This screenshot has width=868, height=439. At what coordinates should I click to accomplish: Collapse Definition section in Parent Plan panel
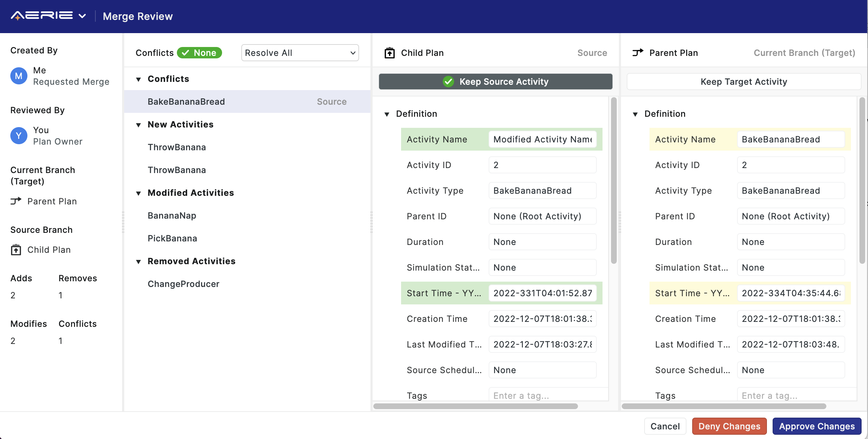point(635,114)
